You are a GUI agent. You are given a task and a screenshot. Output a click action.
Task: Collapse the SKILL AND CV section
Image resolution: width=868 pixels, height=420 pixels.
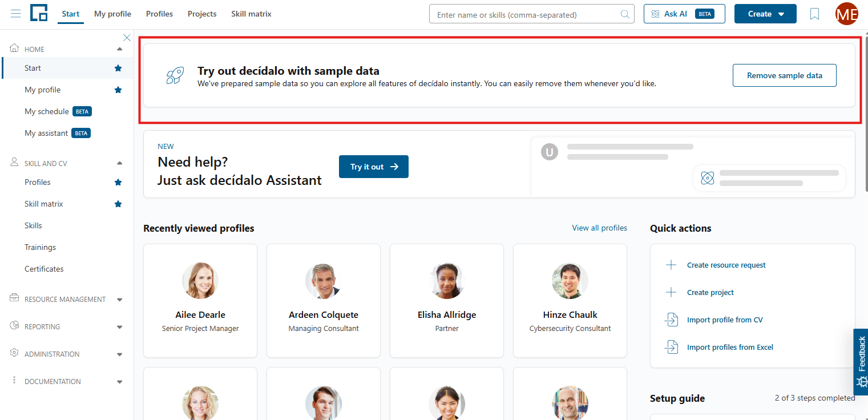pyautogui.click(x=119, y=163)
